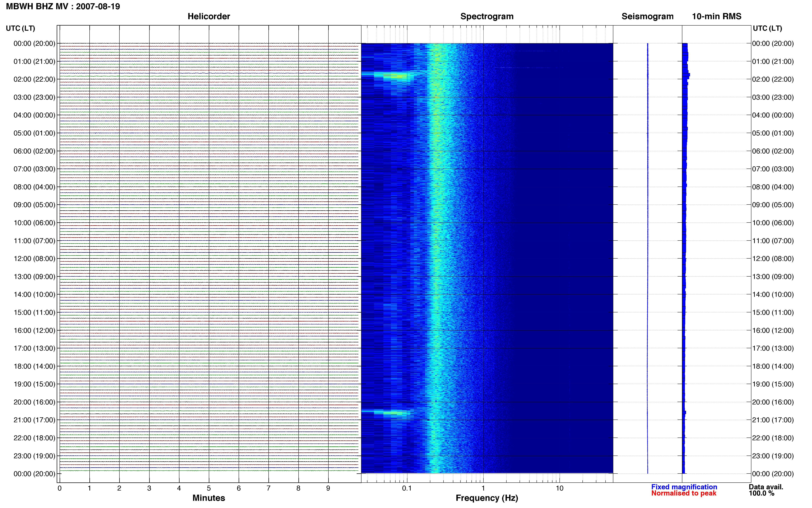This screenshot has height=508, width=812.
Task: Click '04:00 (00:00)' on the Helicorder-side time axis
Action: click(34, 115)
